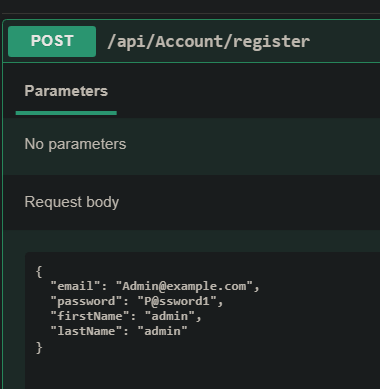This screenshot has width=380, height=389.
Task: Click empty area below JSON closing brace
Action: pyautogui.click(x=200, y=372)
